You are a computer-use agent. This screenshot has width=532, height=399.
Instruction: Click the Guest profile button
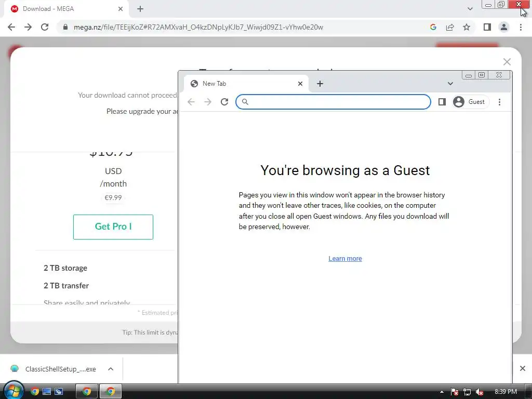coord(470,102)
